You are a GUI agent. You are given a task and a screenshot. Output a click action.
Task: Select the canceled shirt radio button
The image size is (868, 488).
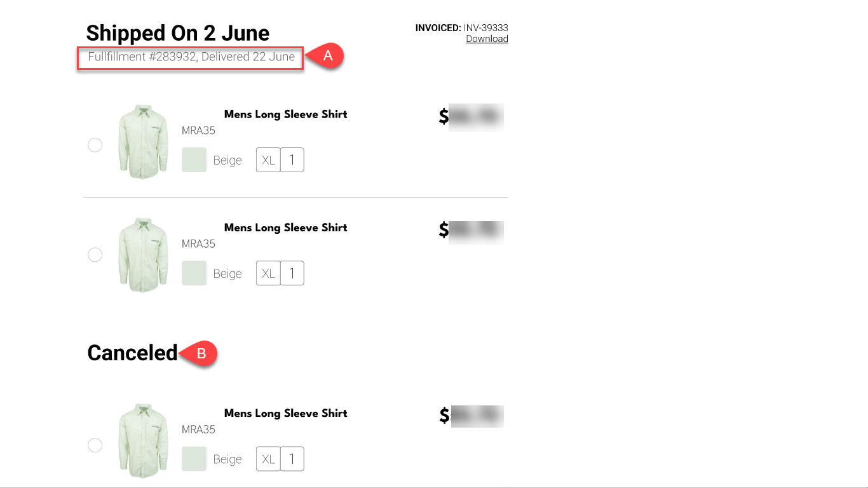tap(95, 445)
